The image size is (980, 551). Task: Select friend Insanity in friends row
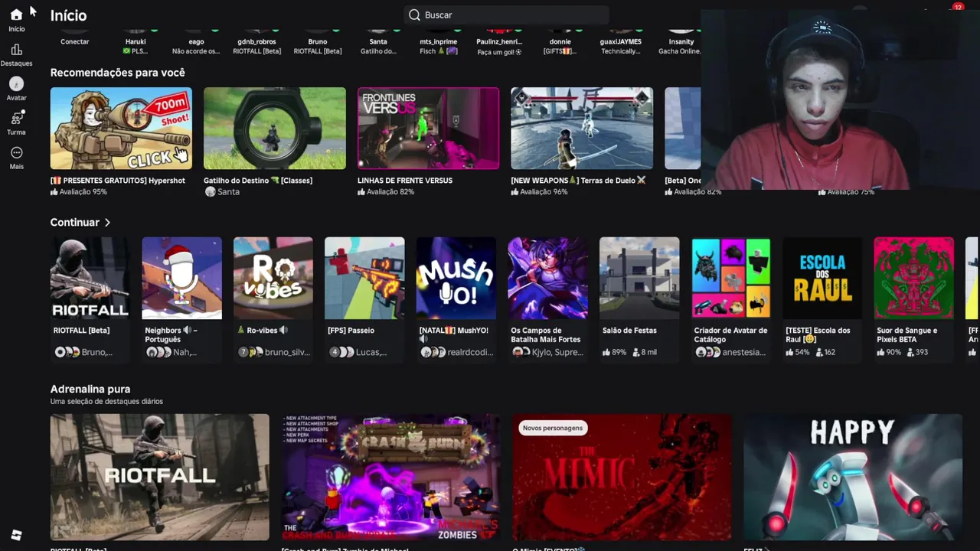coord(681,42)
